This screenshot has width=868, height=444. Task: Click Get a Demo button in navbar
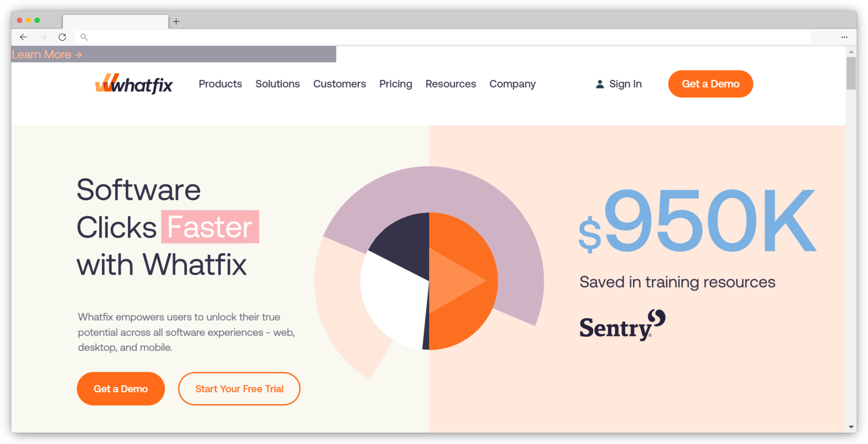click(x=710, y=84)
